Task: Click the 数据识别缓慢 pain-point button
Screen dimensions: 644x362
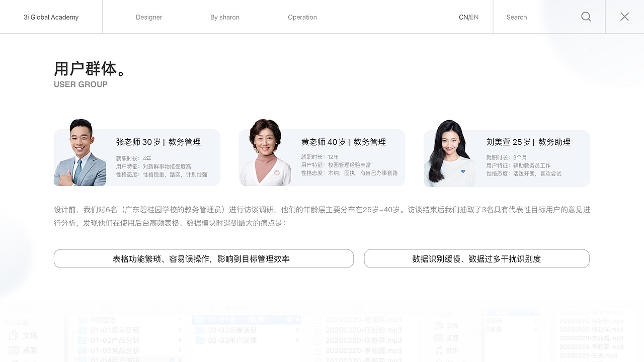Action: (x=476, y=258)
